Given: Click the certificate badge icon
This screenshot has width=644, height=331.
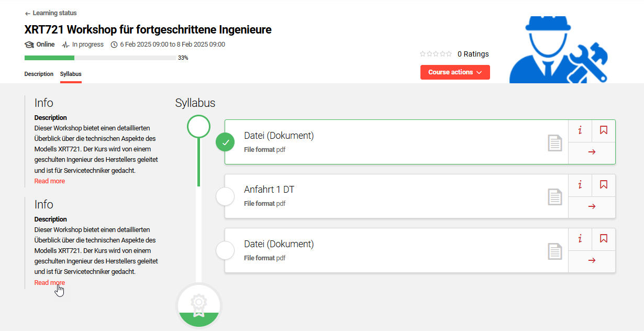Looking at the screenshot, I should (x=199, y=305).
